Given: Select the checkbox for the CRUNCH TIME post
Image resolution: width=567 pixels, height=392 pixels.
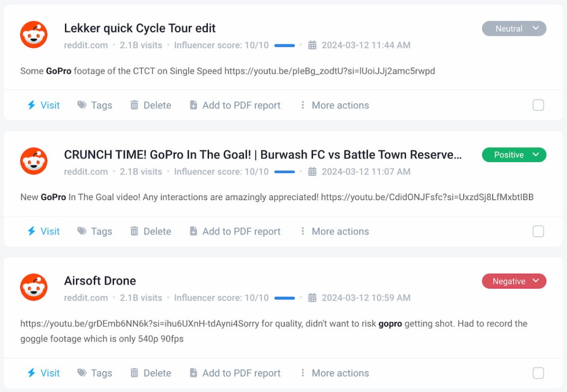Looking at the screenshot, I should [538, 231].
